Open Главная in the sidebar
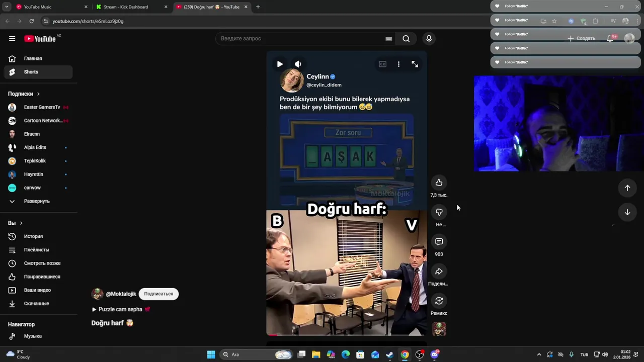This screenshot has height=362, width=644. 38,58
